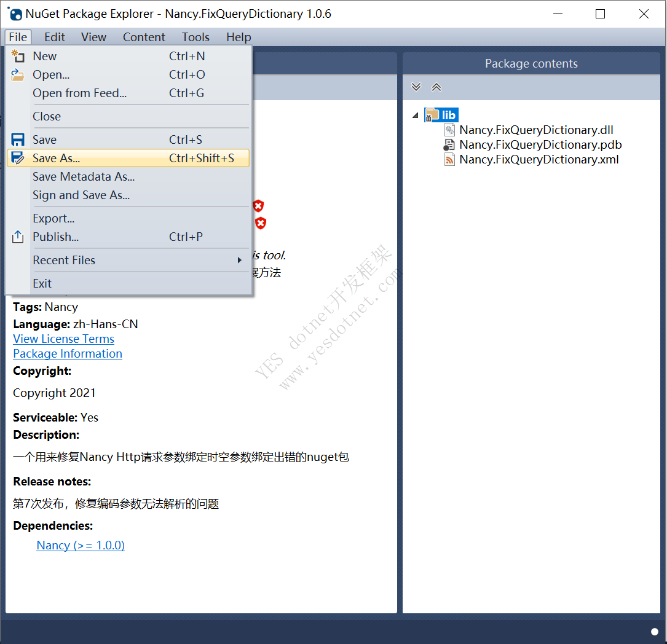Follow the Nancy (>= 1.0.0) dependency link
This screenshot has height=644, width=667.
click(x=81, y=546)
